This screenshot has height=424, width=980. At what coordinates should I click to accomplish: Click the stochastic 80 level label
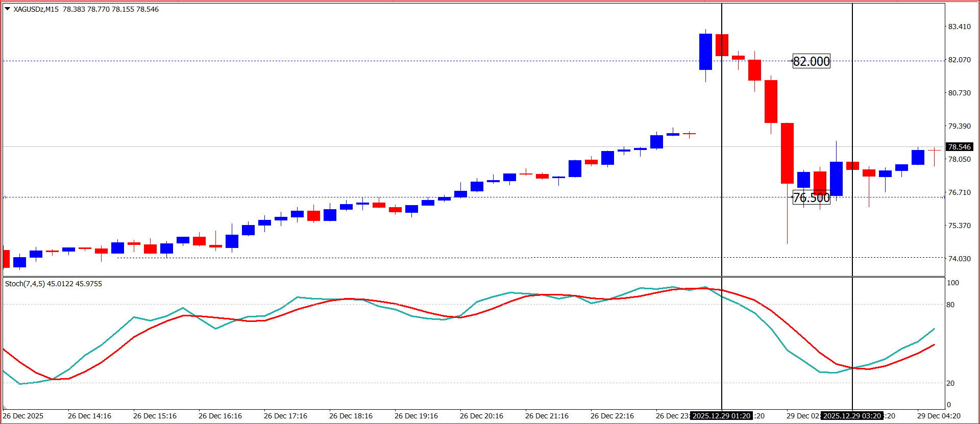pos(950,305)
